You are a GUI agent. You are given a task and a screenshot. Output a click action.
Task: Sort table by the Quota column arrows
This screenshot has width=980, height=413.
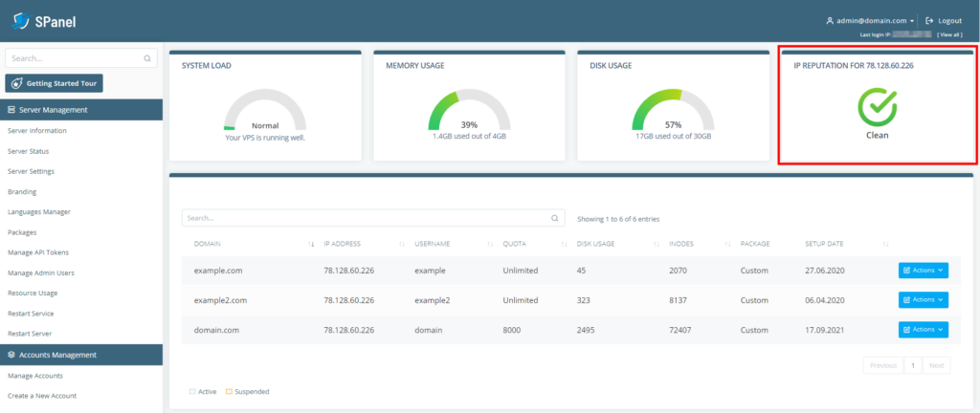564,244
